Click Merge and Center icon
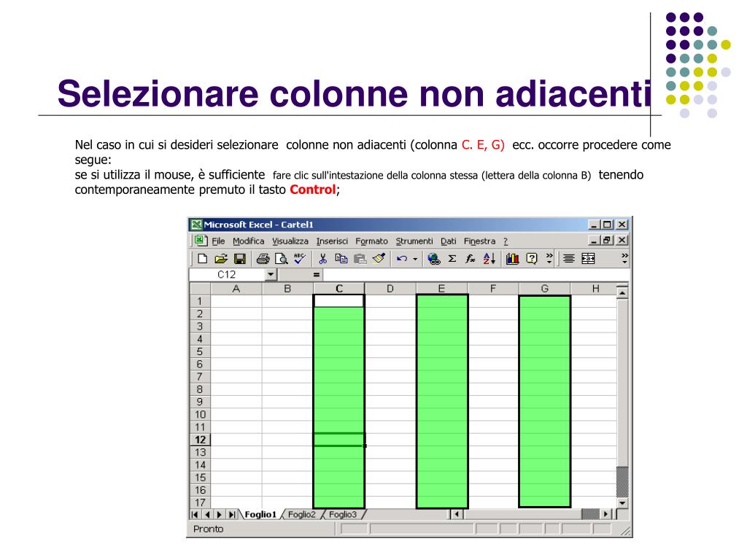Viewport: 747px width, 560px height. click(589, 259)
